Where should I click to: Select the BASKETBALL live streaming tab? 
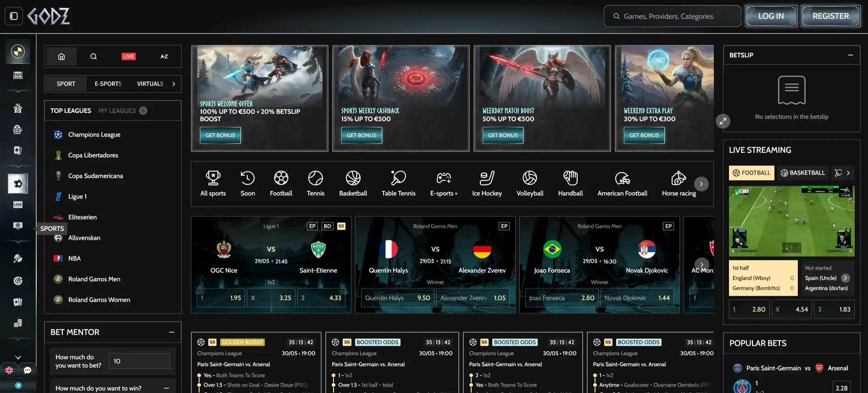tap(803, 173)
